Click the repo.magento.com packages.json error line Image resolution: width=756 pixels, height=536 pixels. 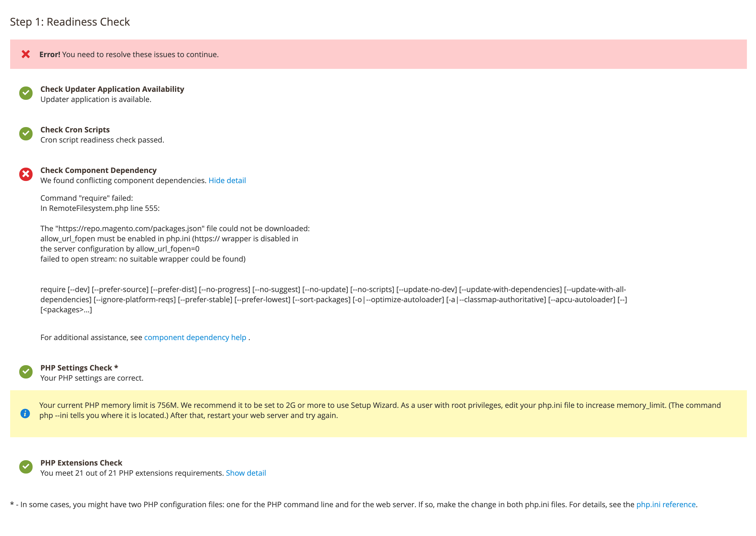(175, 229)
